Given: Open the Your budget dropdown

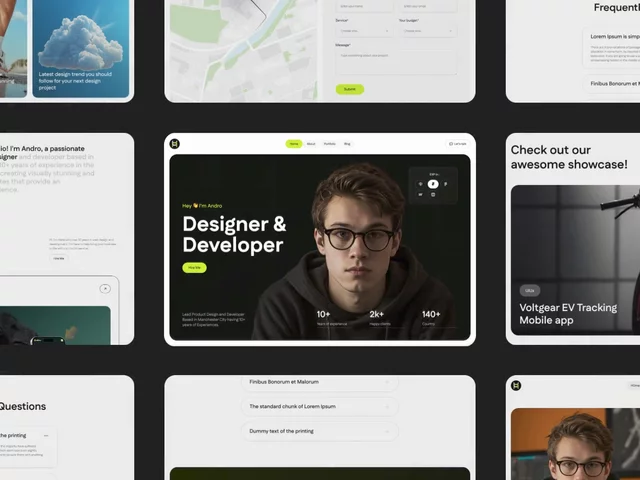Looking at the screenshot, I should coord(427,31).
